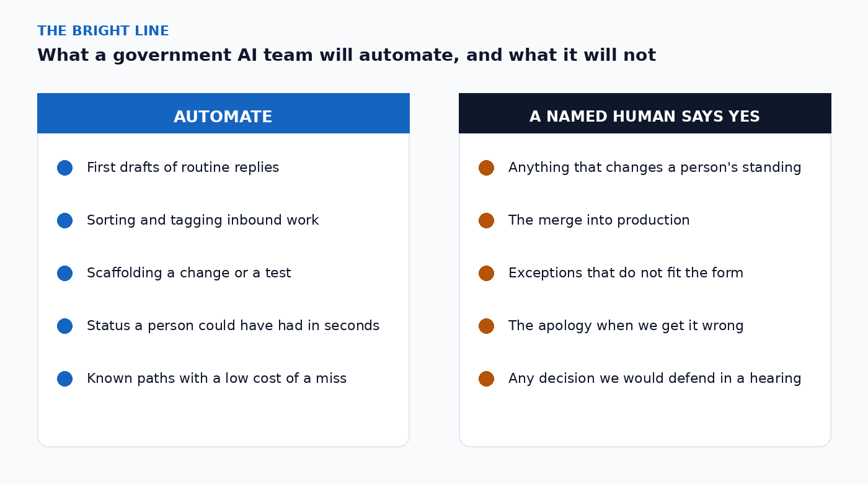
Task: Click blue bullet beside First drafts of routine replies
Action: [x=64, y=168]
